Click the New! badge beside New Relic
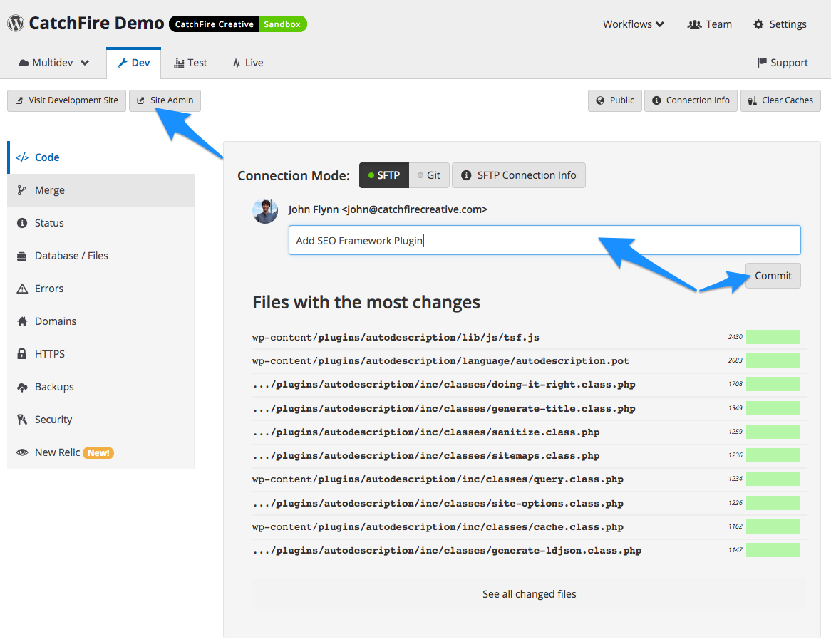The height and width of the screenshot is (644, 831). point(98,453)
